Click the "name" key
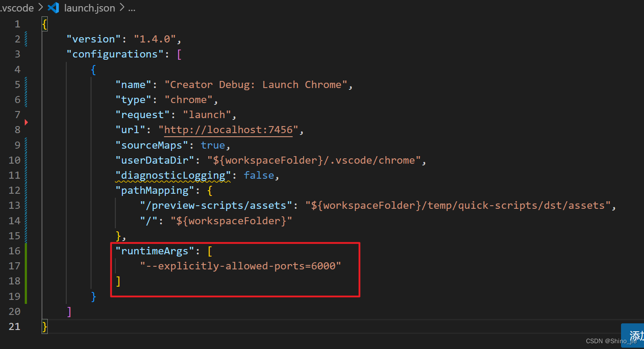The width and height of the screenshot is (644, 349). (x=133, y=84)
